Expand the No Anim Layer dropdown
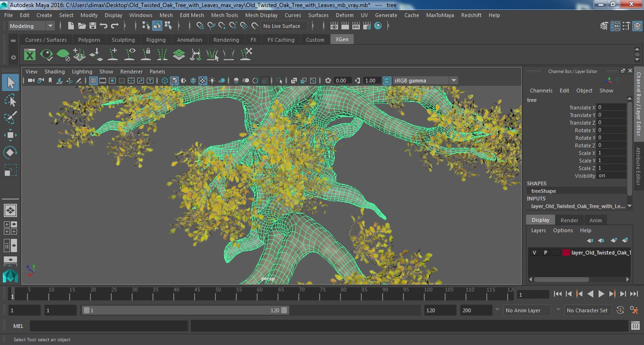The width and height of the screenshot is (644, 345). [527, 310]
